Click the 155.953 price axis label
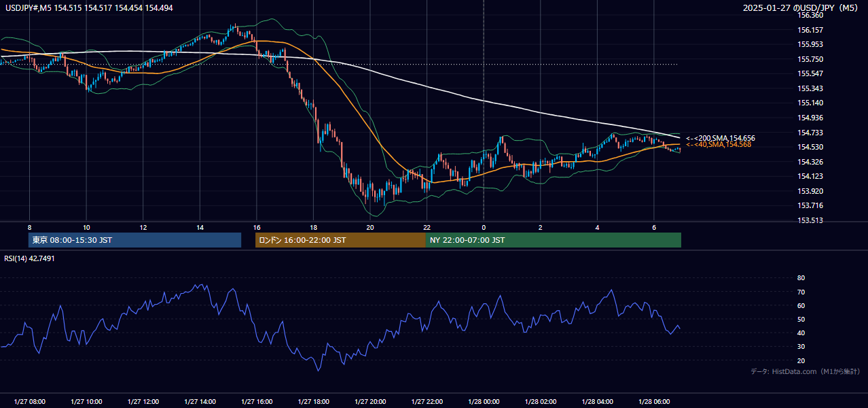The width and height of the screenshot is (868, 408). coord(811,44)
